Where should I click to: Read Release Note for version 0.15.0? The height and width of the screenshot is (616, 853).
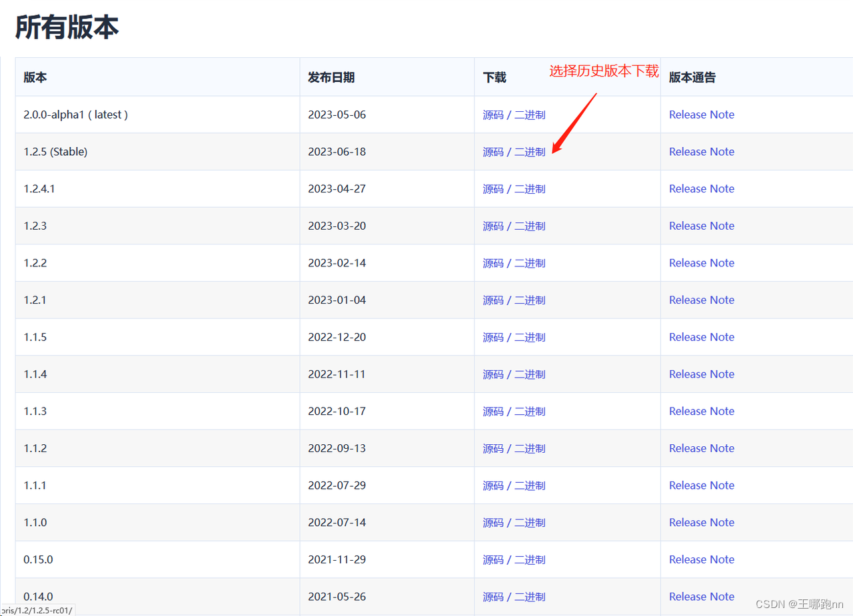coord(702,559)
